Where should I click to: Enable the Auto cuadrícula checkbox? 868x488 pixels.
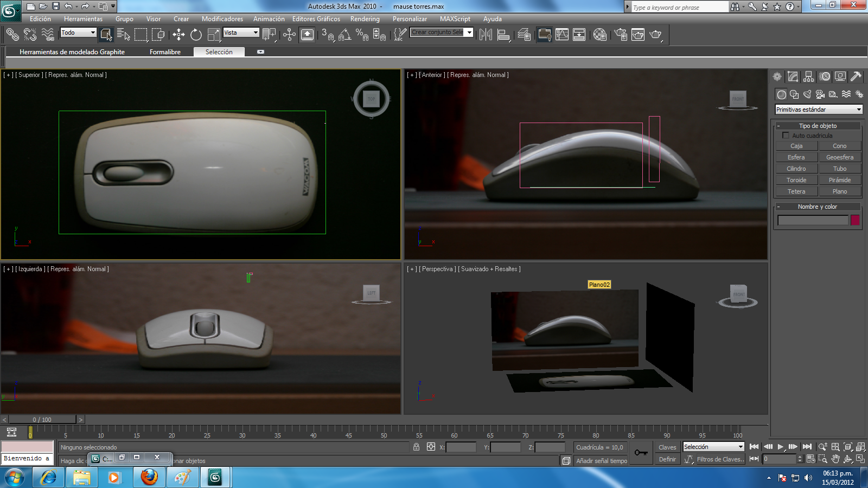coord(786,136)
